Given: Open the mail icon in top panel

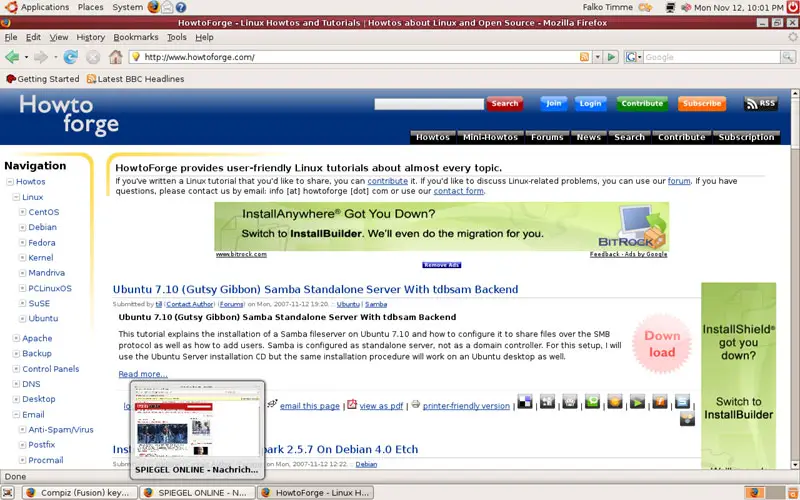Looking at the screenshot, I should point(167,7).
